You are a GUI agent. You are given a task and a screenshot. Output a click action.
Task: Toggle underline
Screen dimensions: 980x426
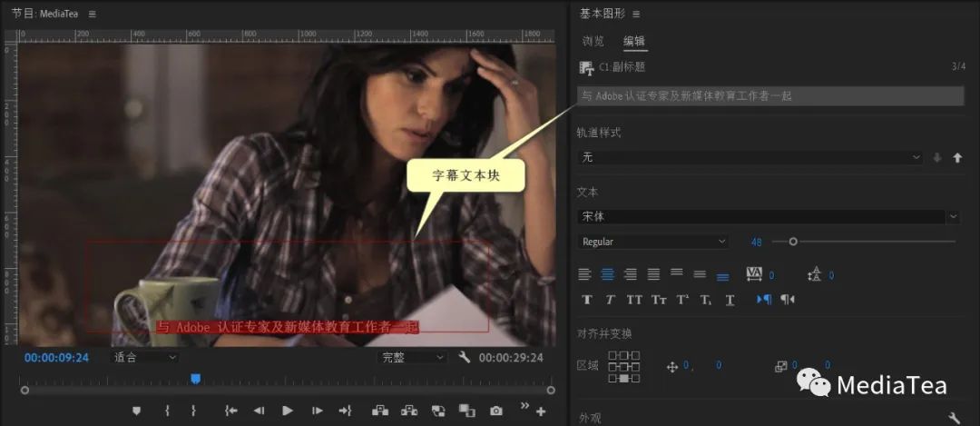(x=730, y=300)
